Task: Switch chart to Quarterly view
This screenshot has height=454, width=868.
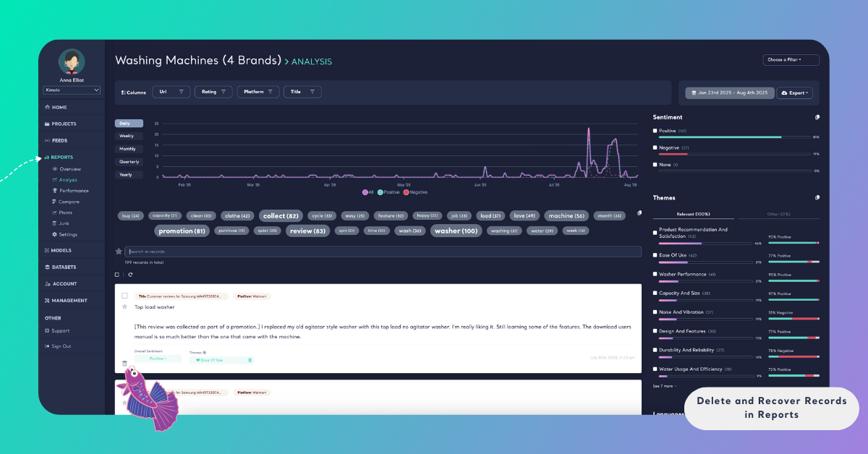Action: (x=129, y=162)
